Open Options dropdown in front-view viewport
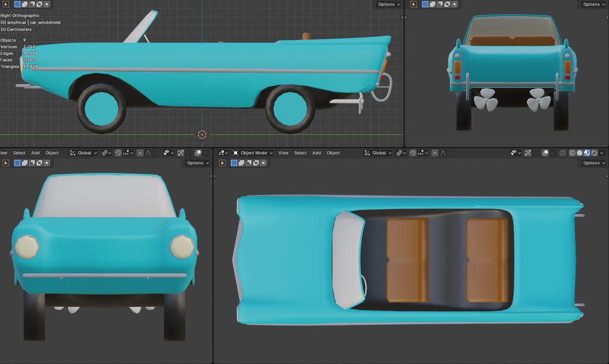 pyautogui.click(x=197, y=163)
